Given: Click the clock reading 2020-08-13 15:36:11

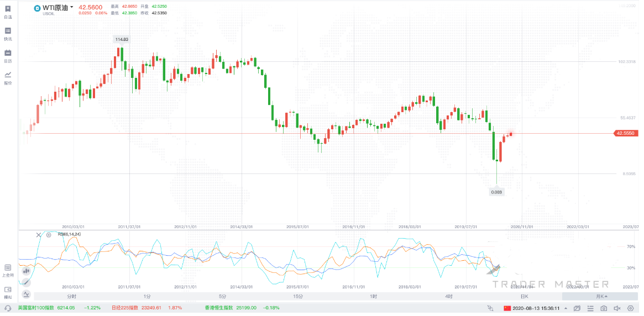Looking at the screenshot, I should click(536, 308).
